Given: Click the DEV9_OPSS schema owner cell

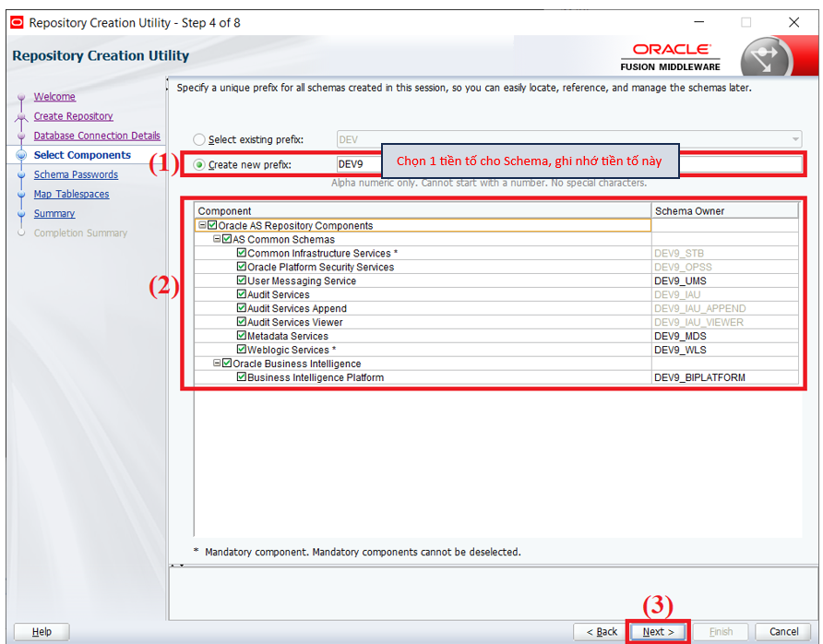Looking at the screenshot, I should [x=725, y=267].
